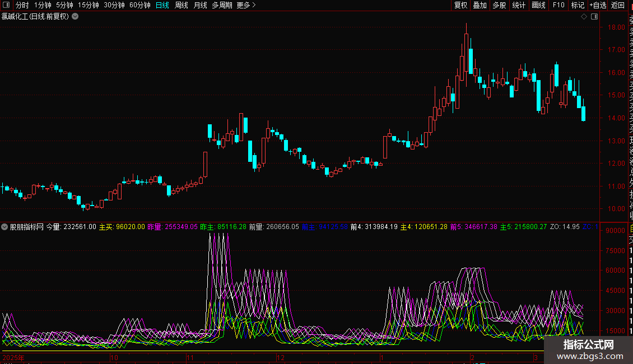Screen dimensions: 633x364
Task: Select the 1分钟 period tab
Action: (43, 5)
